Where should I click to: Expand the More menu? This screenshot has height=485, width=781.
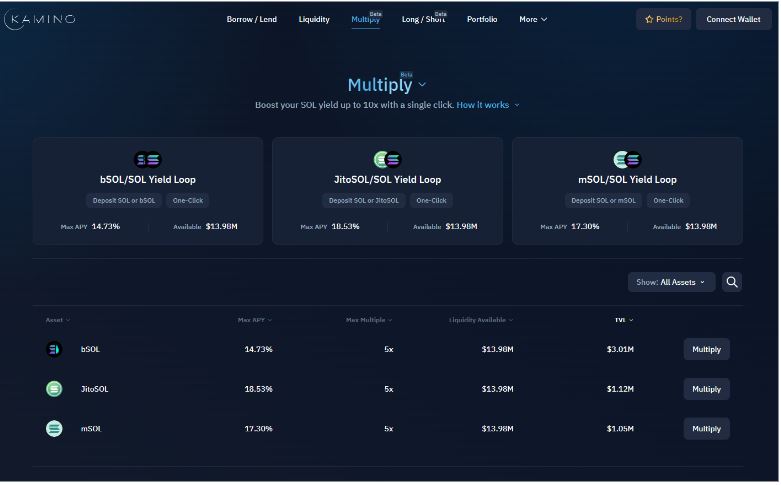coord(533,19)
